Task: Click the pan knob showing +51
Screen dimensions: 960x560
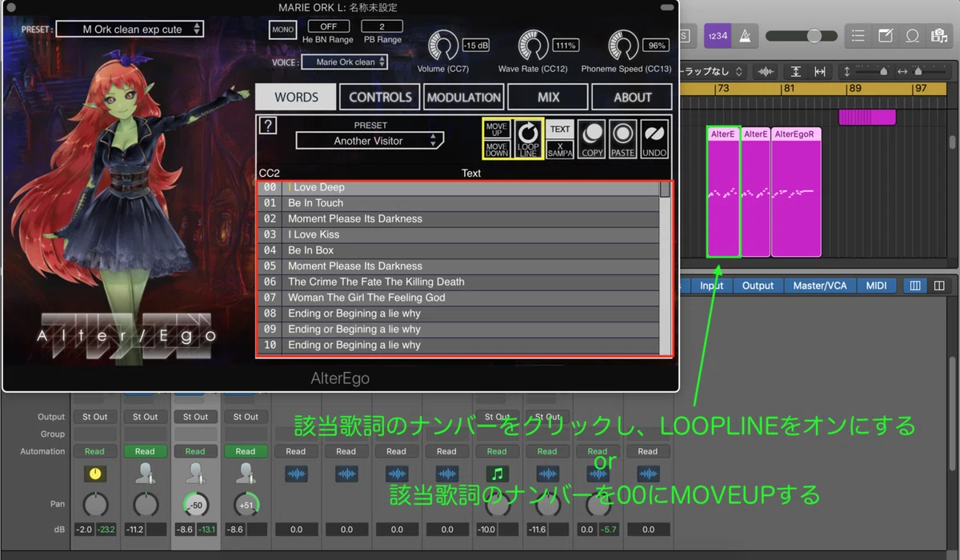Action: click(x=246, y=505)
